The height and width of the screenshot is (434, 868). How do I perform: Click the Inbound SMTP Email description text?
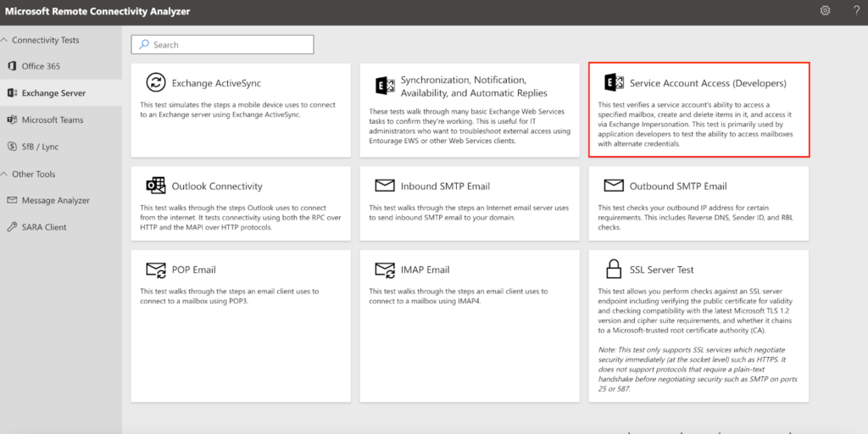469,213
